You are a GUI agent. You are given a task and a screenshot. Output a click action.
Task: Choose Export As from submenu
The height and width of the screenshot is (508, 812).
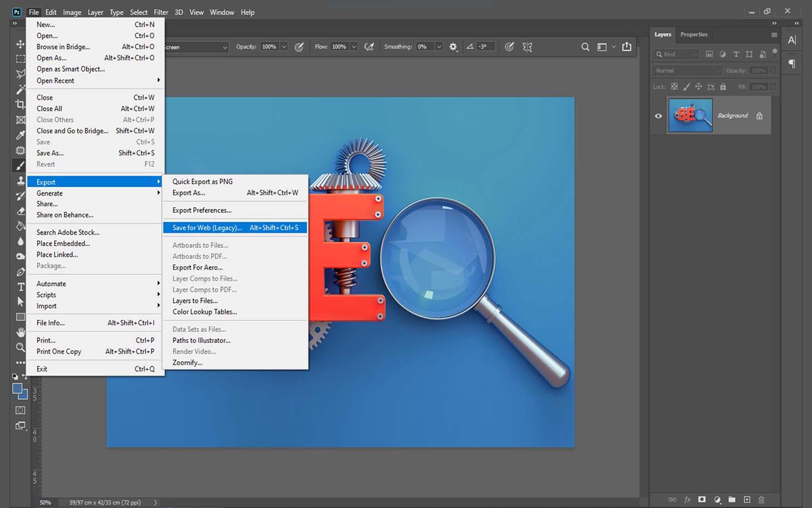click(x=235, y=193)
